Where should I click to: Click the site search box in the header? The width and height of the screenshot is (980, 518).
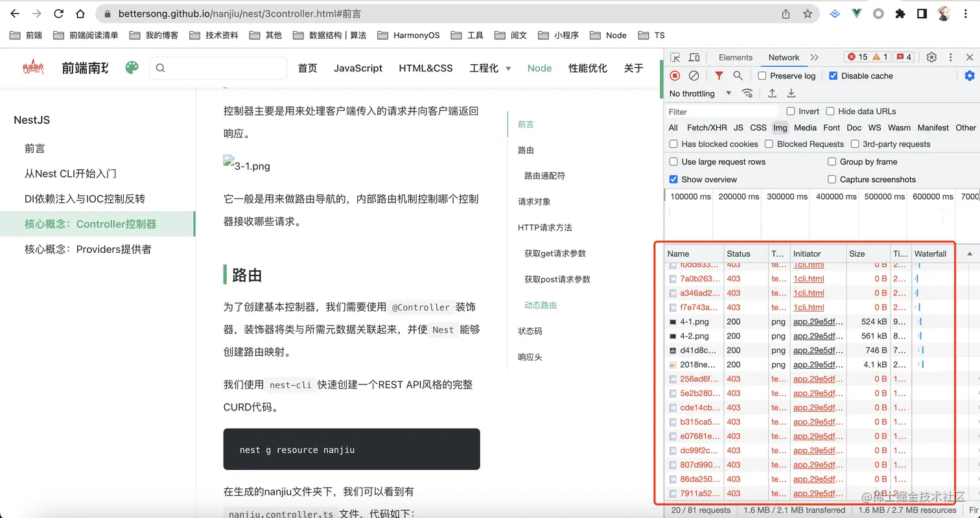[218, 68]
